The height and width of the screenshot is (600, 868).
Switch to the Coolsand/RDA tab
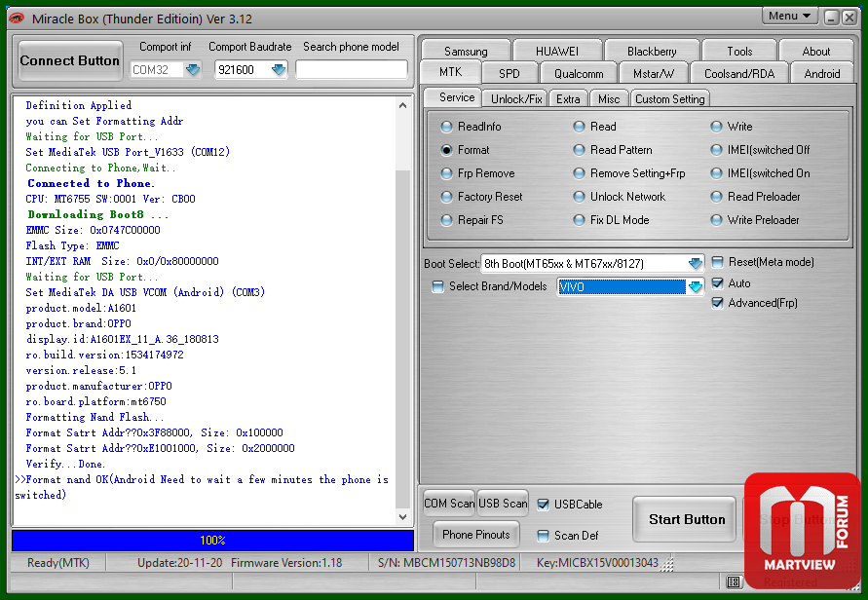point(739,74)
